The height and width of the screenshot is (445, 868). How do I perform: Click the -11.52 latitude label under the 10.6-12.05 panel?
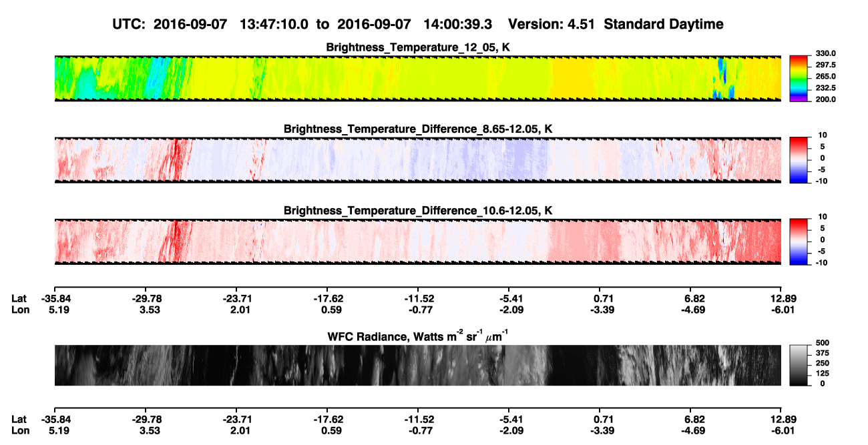[x=418, y=299]
